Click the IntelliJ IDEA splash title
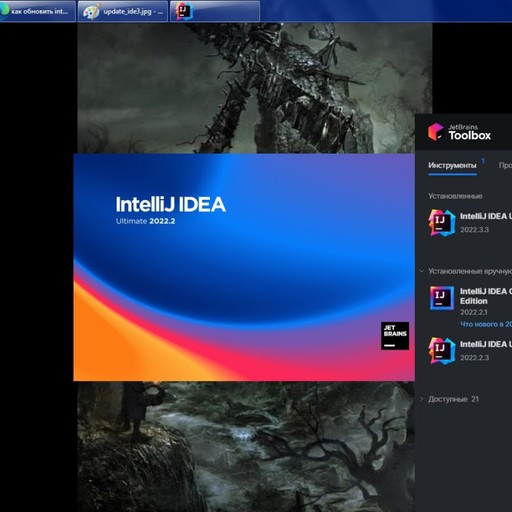The image size is (512, 512). click(171, 204)
